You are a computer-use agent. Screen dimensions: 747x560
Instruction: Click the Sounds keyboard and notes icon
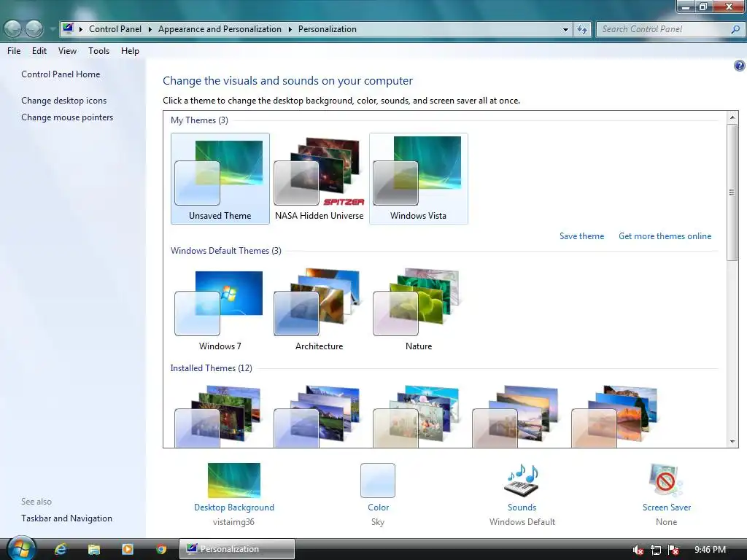[x=522, y=480]
